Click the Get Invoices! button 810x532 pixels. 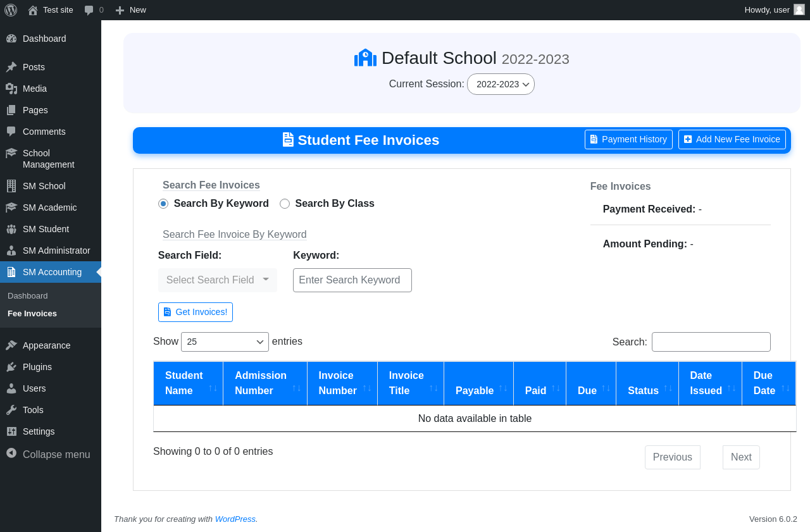(x=196, y=312)
